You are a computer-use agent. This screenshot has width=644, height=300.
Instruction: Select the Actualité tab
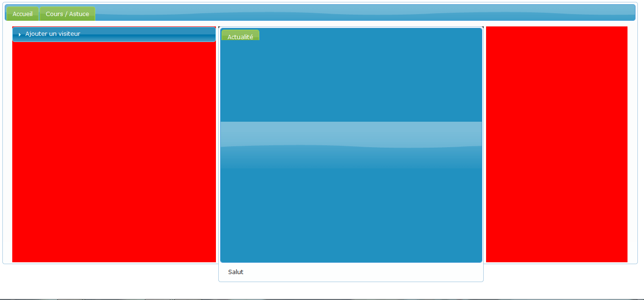coord(240,35)
